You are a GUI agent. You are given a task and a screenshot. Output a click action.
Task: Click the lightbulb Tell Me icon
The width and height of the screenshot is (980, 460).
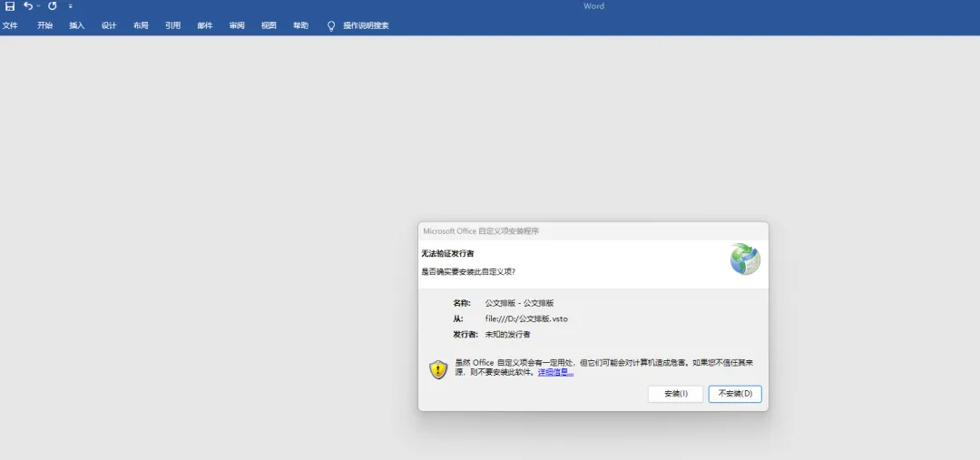(331, 26)
